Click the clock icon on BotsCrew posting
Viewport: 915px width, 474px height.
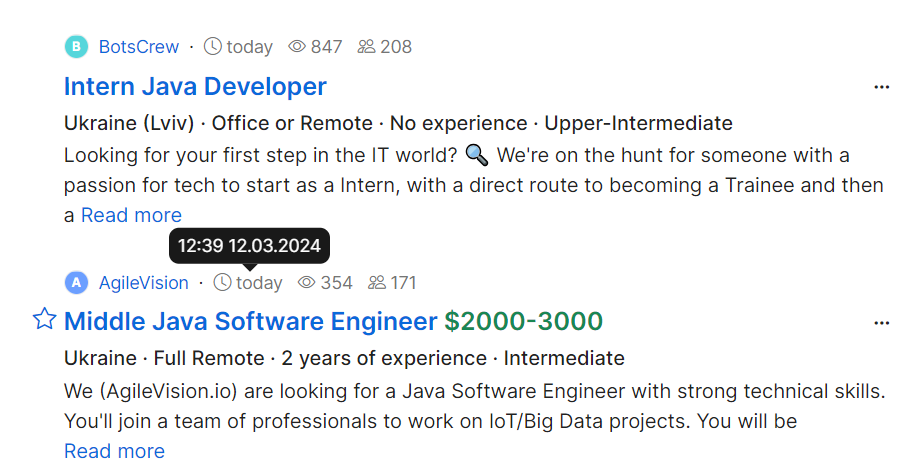point(212,46)
